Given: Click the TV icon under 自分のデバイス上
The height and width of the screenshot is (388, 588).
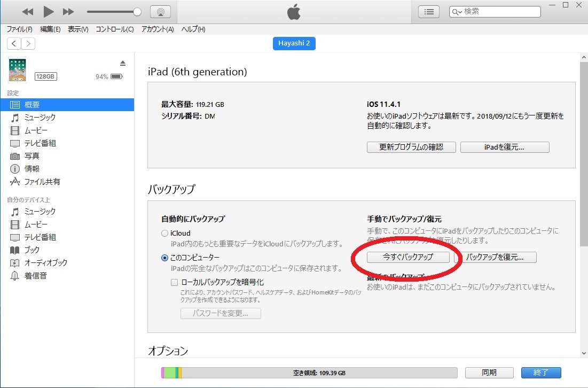Looking at the screenshot, I should click(x=14, y=237).
